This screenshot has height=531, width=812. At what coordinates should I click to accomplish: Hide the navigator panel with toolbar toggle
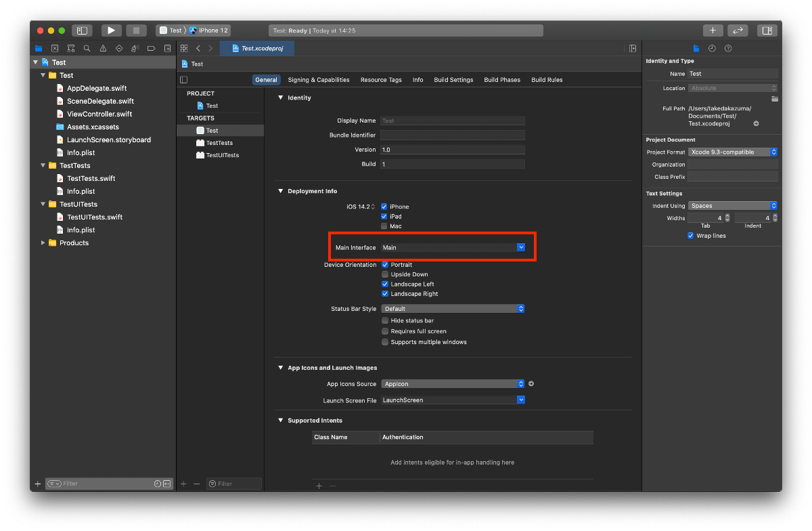82,30
